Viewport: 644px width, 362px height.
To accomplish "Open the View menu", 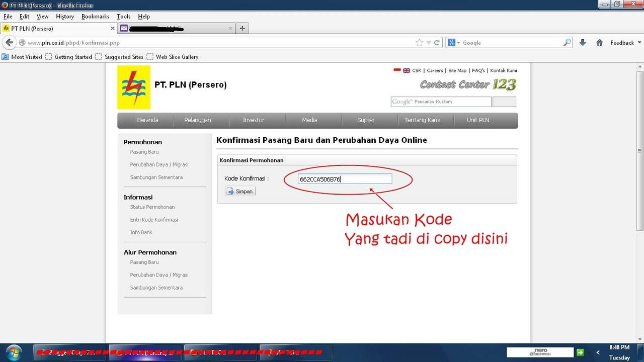I will click(43, 16).
